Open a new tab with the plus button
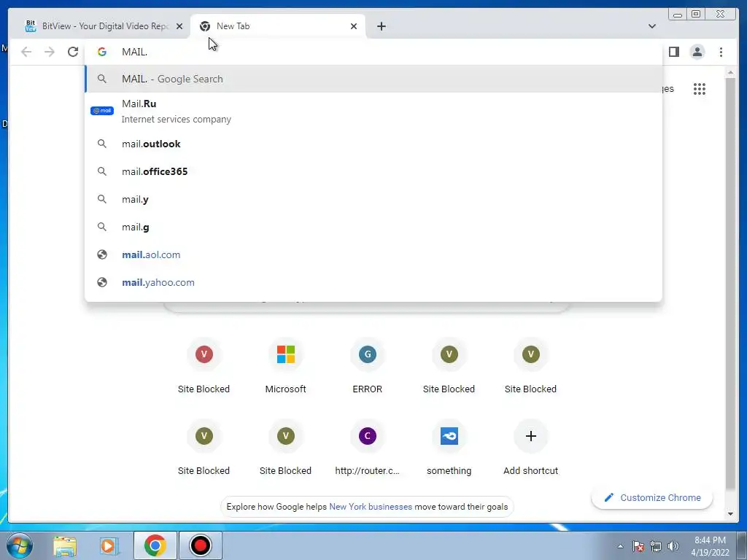This screenshot has width=747, height=560. pos(381,26)
